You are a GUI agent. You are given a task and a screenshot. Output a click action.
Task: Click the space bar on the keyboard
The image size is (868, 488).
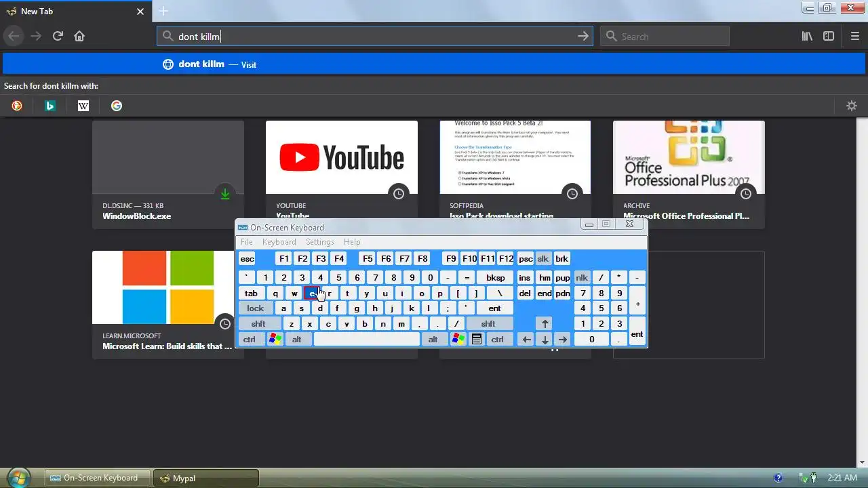pyautogui.click(x=367, y=340)
